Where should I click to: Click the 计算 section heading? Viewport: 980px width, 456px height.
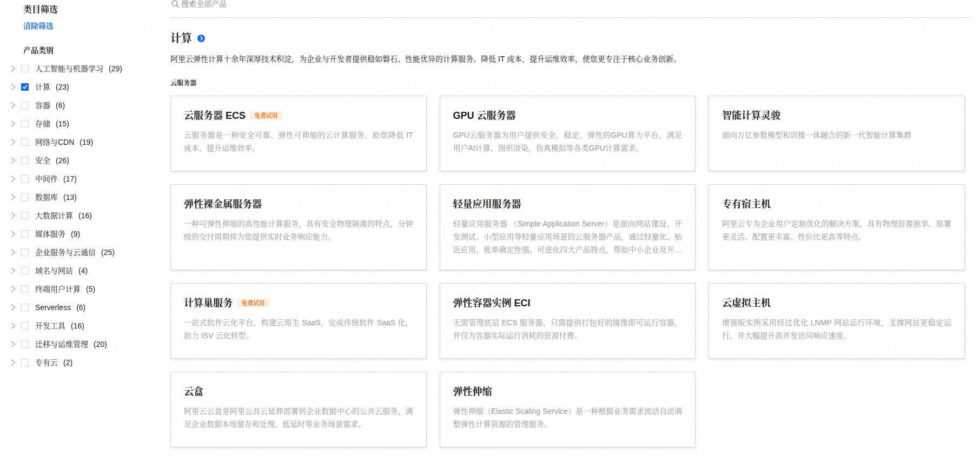[181, 38]
